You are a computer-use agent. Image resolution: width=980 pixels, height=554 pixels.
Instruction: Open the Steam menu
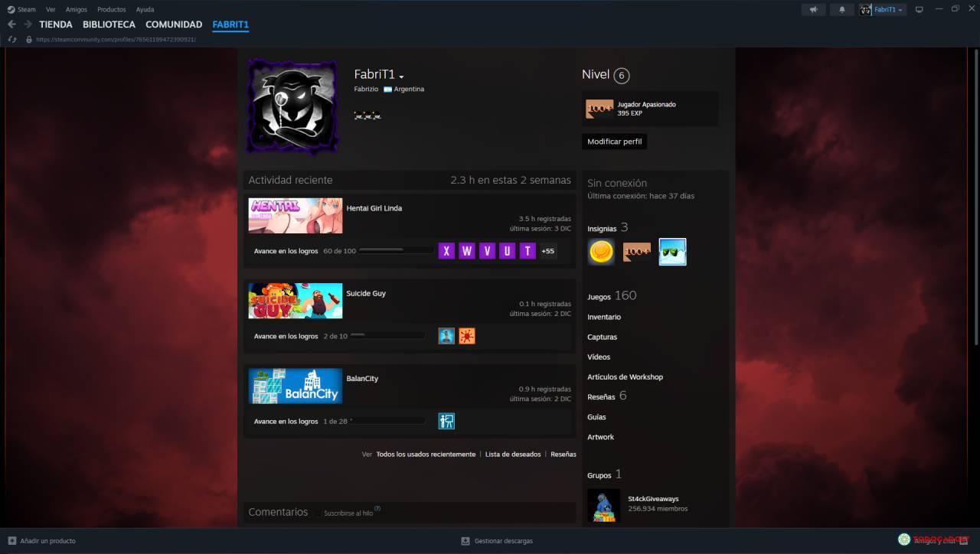(x=27, y=10)
